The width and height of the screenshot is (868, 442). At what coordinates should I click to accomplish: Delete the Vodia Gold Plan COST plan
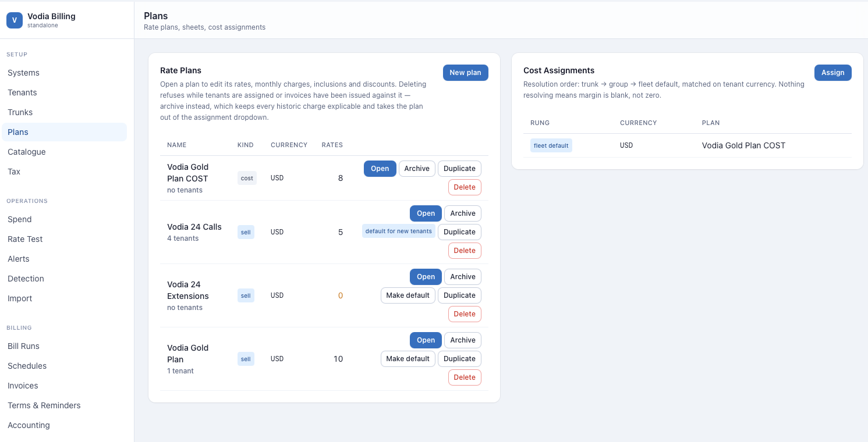465,187
